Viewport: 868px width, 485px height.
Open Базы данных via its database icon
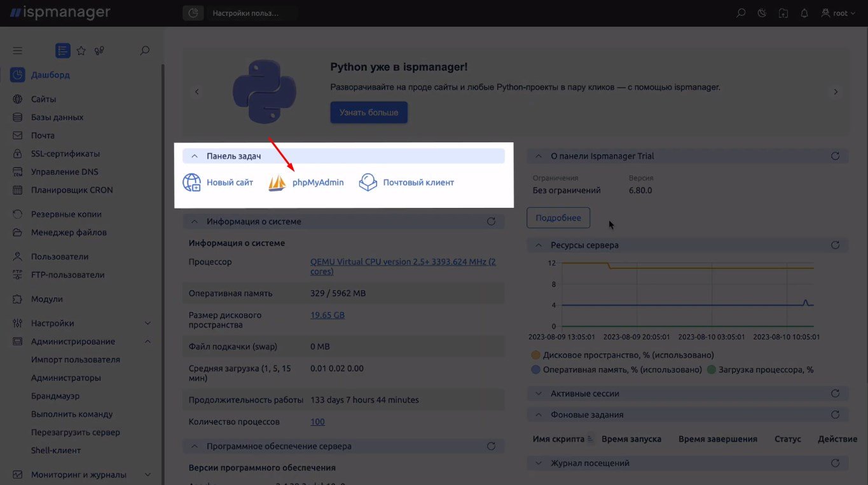18,118
